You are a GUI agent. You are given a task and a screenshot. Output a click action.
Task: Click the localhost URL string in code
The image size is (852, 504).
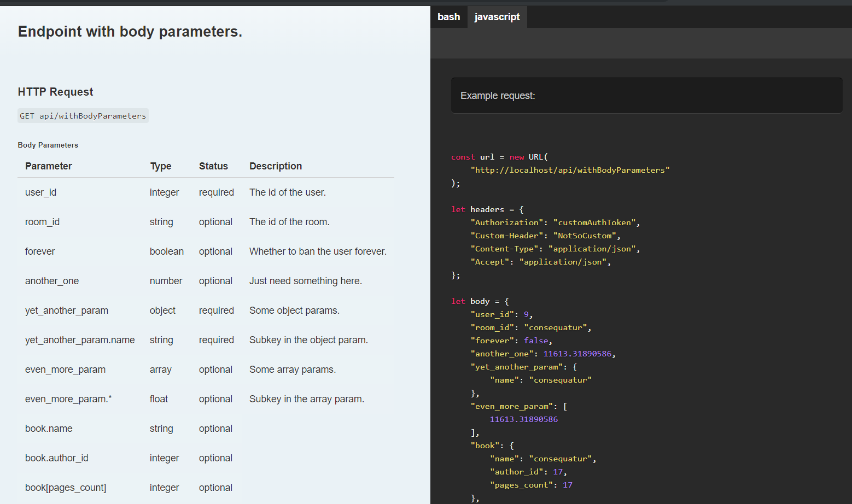[570, 170]
